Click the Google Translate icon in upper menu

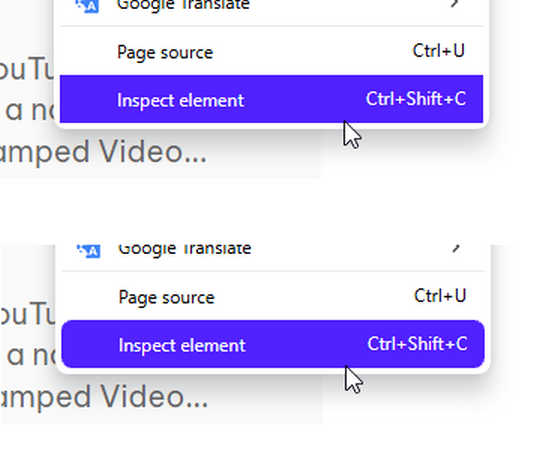pos(88,6)
